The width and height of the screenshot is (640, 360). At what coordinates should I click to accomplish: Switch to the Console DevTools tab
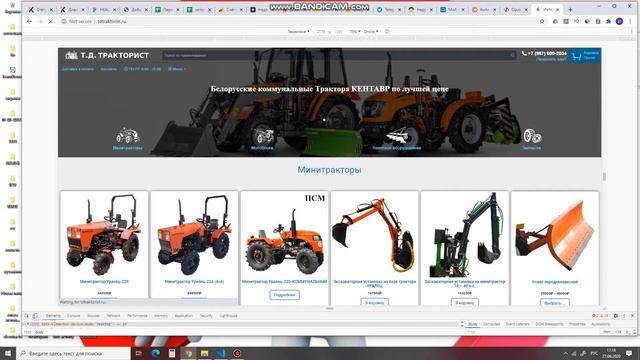pyautogui.click(x=74, y=316)
